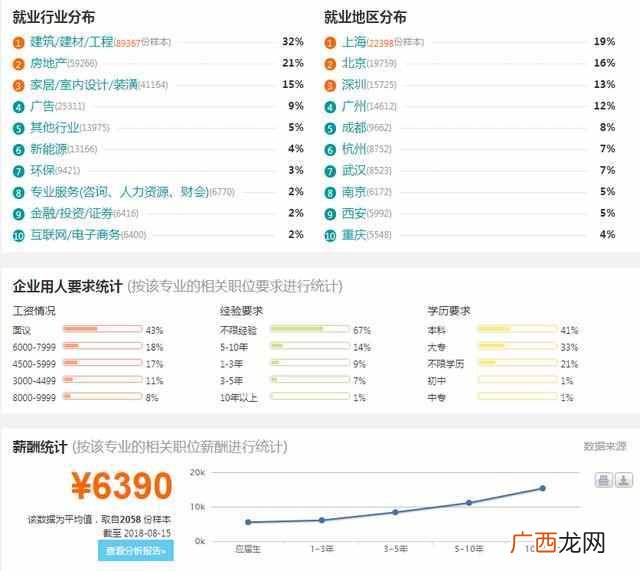Viewport: 640px width, 571px height.
Task: Select the 杭州 region link
Action: pyautogui.click(x=354, y=149)
